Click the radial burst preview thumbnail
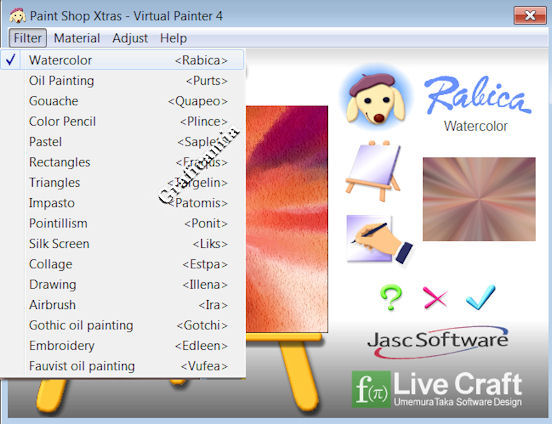The height and width of the screenshot is (424, 552). click(x=479, y=199)
